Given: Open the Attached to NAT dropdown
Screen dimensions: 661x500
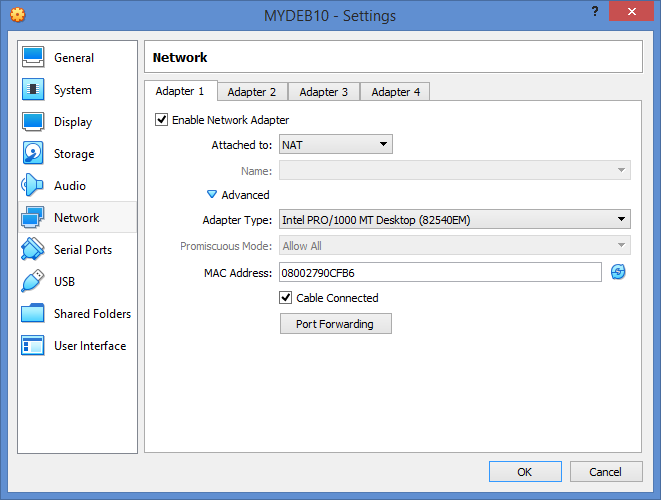Looking at the screenshot, I should [336, 144].
